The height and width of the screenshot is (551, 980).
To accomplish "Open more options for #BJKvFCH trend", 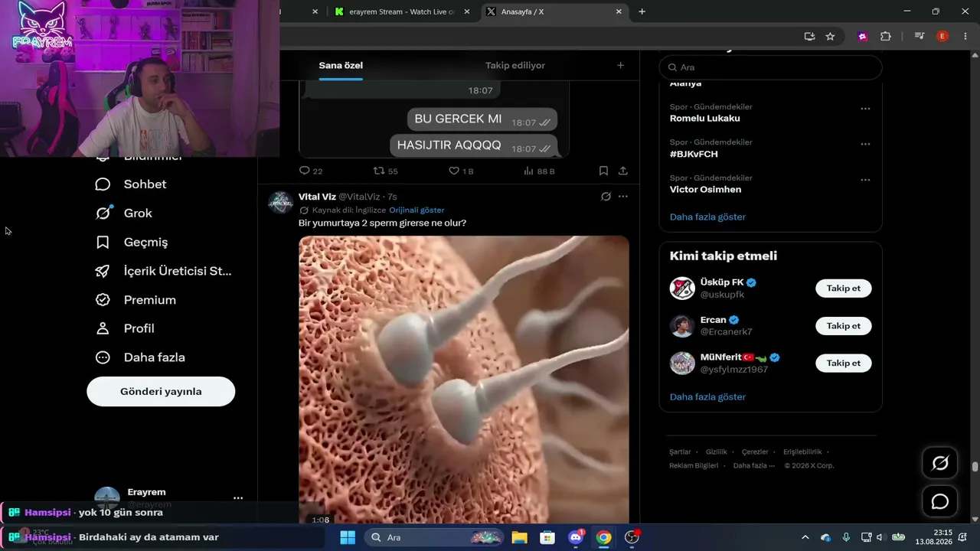I will pyautogui.click(x=865, y=144).
